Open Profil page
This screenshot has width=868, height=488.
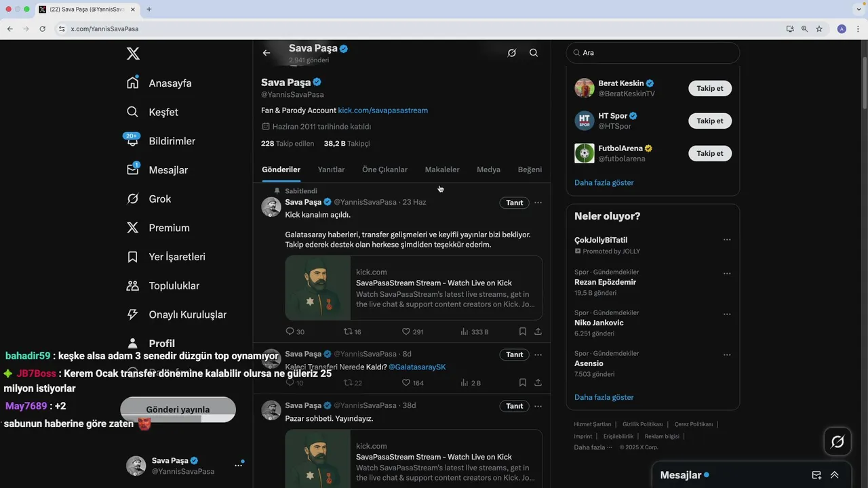(x=151, y=343)
